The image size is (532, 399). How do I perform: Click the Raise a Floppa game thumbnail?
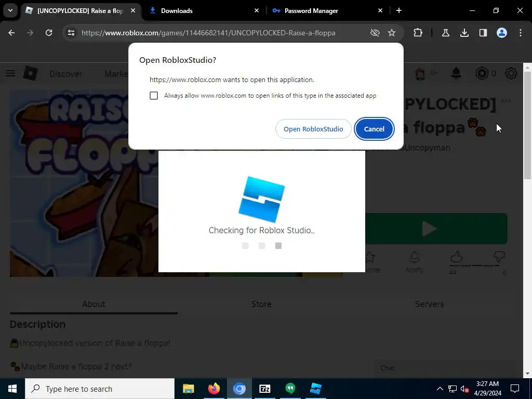84,183
